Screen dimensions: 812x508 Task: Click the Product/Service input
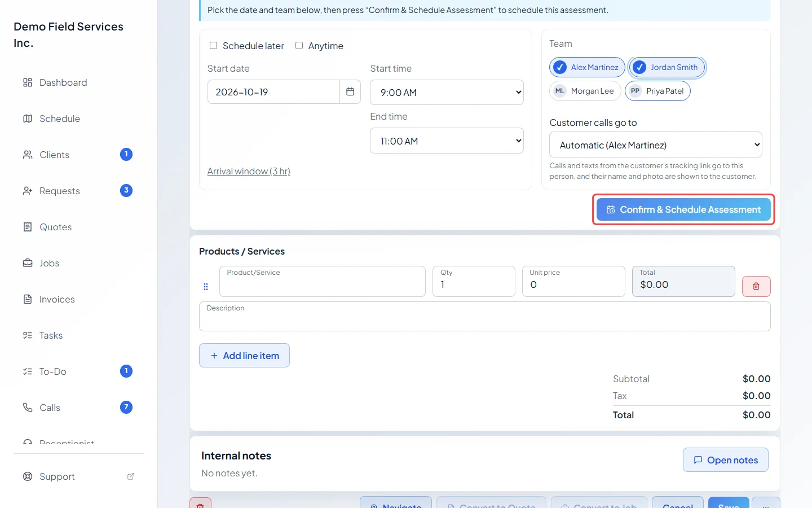pos(323,281)
